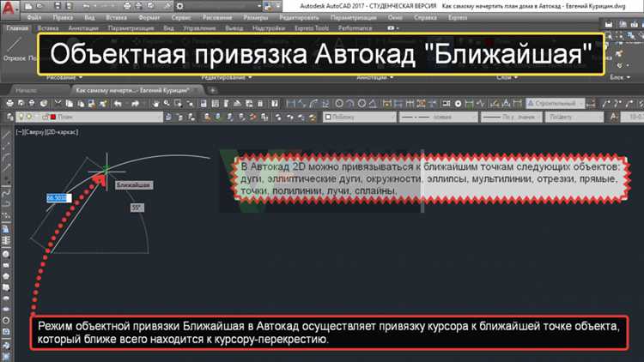This screenshot has height=362, width=644.
Task: Select the Отрезок line tool in ribbon
Action: (15, 48)
